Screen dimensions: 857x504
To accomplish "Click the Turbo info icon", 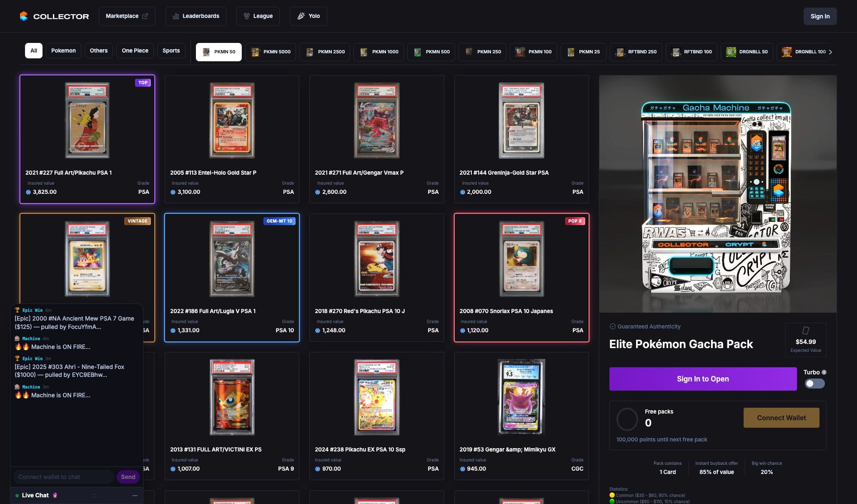I will coord(824,372).
